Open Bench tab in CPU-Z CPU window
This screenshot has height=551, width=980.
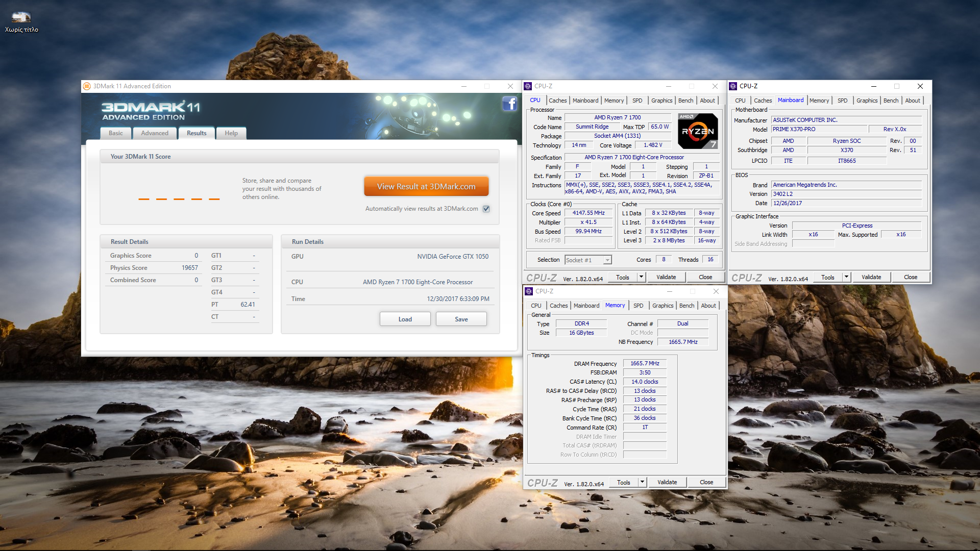pos(686,101)
